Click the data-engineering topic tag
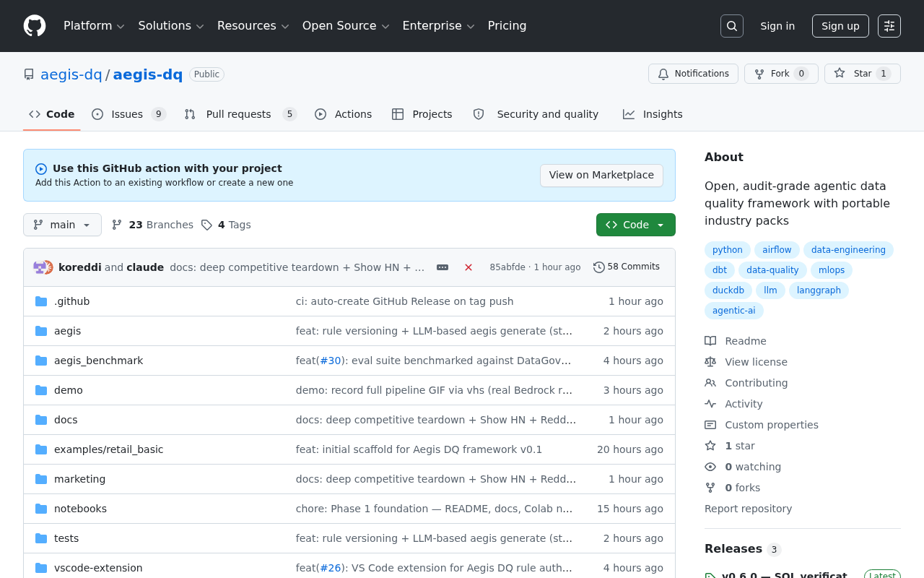This screenshot has height=578, width=924. tap(848, 250)
